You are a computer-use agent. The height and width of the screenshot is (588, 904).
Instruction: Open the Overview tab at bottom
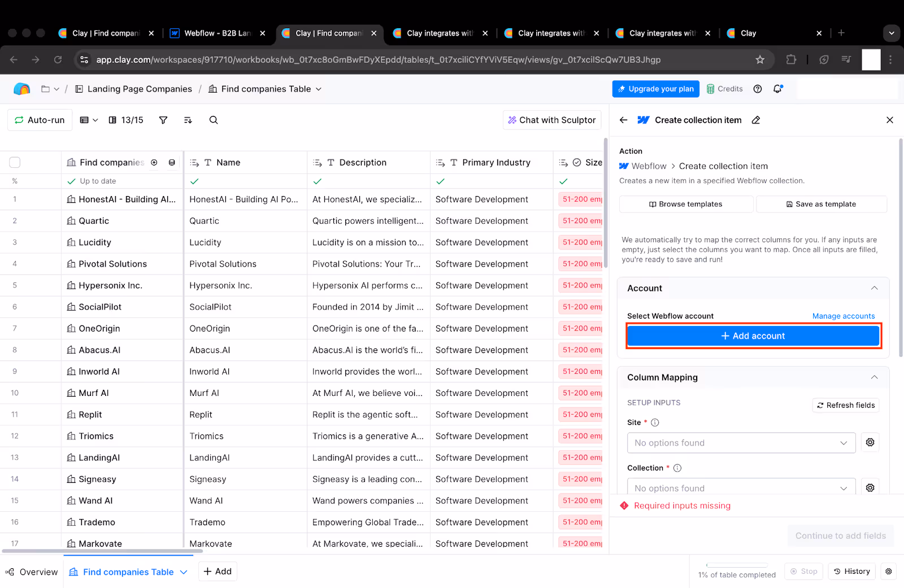coord(32,572)
